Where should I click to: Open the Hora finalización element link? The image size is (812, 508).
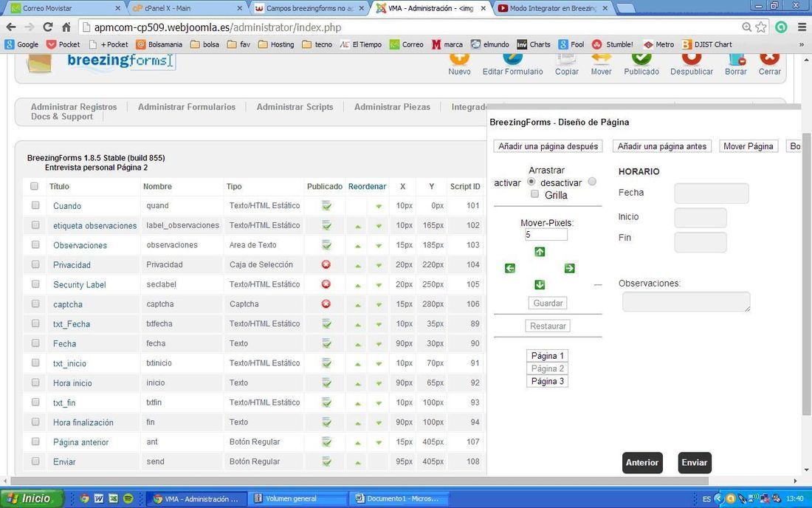coord(83,422)
